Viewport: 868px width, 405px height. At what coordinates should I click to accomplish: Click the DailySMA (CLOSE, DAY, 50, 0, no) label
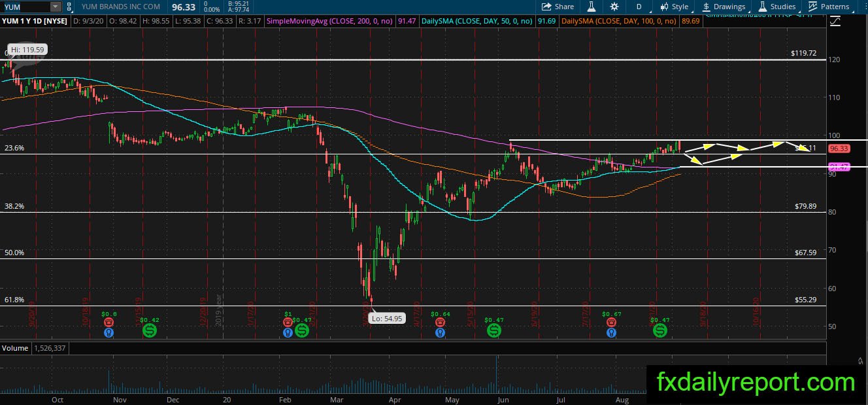click(476, 22)
